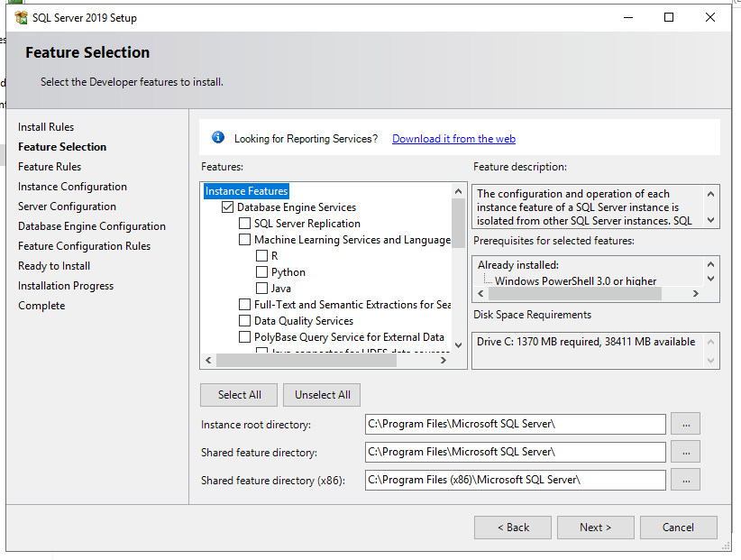
Task: Click the Already installed prerequisites heading
Action: pyautogui.click(x=518, y=265)
